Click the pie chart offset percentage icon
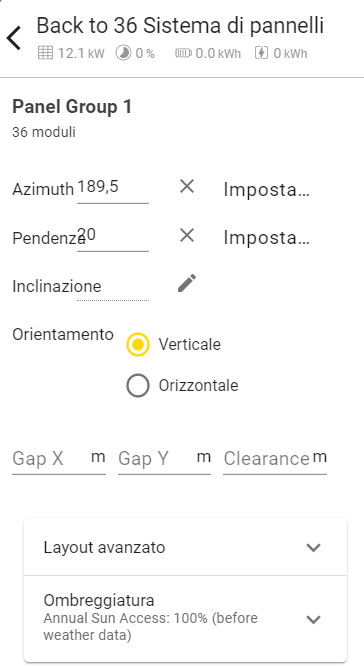The width and height of the screenshot is (364, 668). coord(124,53)
